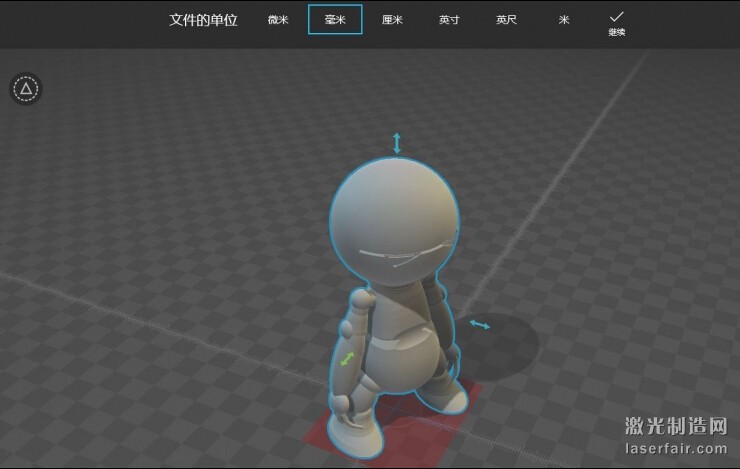740x469 pixels.
Task: Open the laserfair.com watermark link
Action: pyautogui.click(x=676, y=449)
